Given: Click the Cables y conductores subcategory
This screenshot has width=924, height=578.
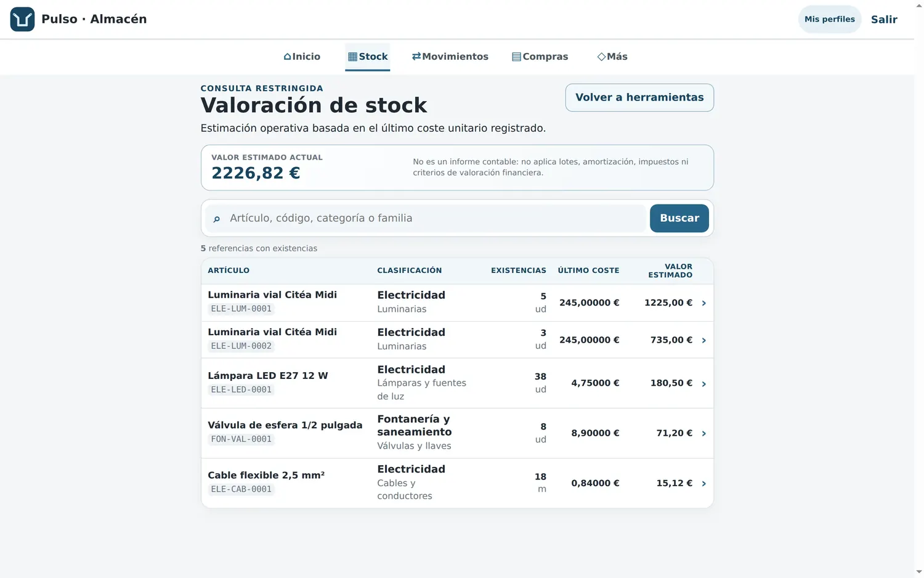Looking at the screenshot, I should (x=405, y=489).
